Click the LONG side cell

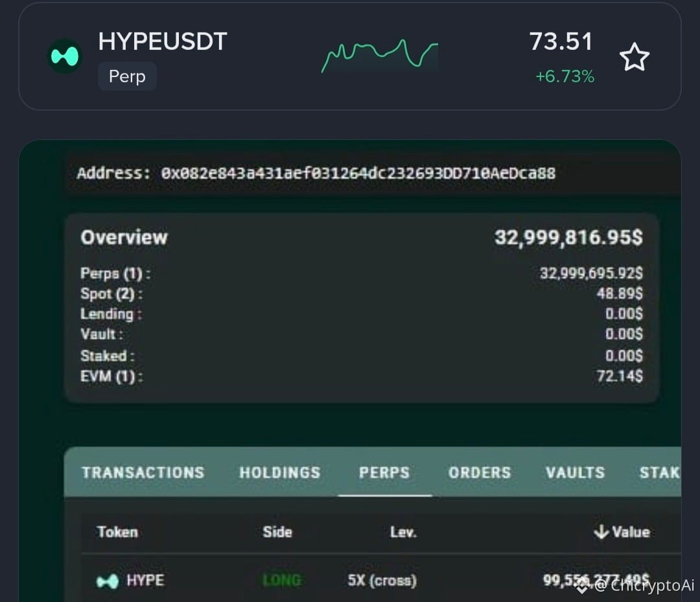282,580
